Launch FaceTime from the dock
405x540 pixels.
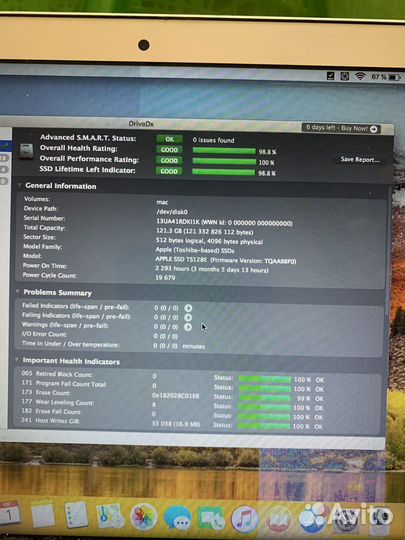pyautogui.click(x=211, y=519)
